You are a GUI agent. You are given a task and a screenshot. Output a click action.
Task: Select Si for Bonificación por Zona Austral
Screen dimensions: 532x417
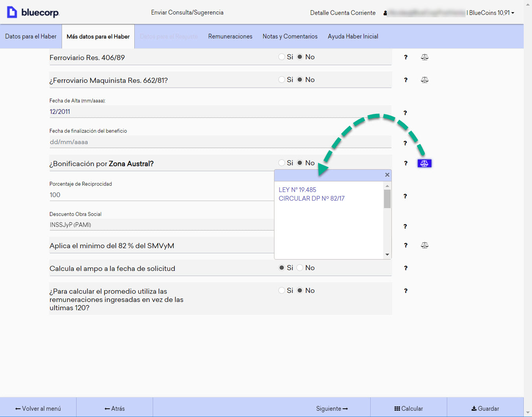282,163
